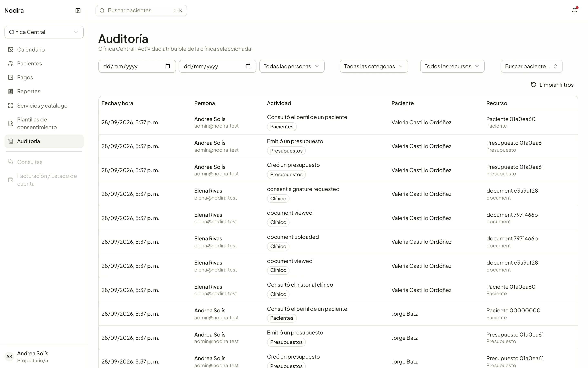Expand the Clínica Central clinic selector

[44, 32]
